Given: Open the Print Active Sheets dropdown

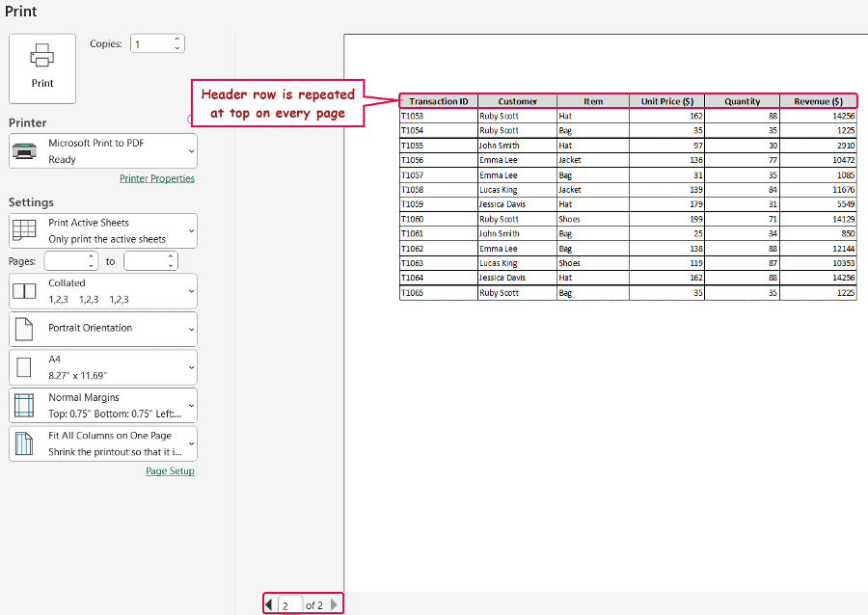Looking at the screenshot, I should (x=103, y=230).
